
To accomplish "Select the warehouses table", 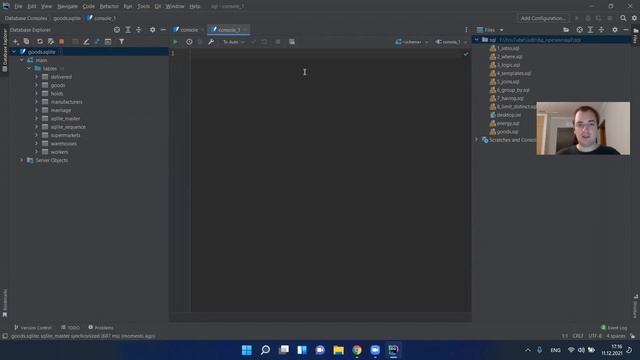I will click(x=64, y=144).
